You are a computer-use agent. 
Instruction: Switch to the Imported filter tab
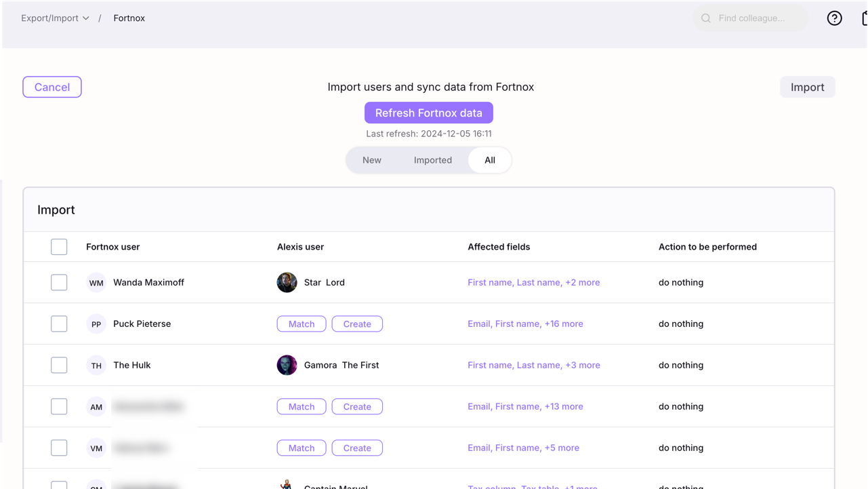(x=433, y=160)
